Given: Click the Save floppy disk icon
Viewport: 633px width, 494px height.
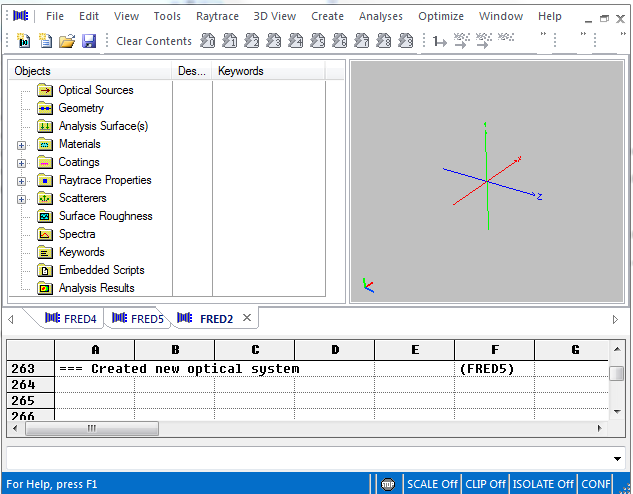Looking at the screenshot, I should (89, 41).
